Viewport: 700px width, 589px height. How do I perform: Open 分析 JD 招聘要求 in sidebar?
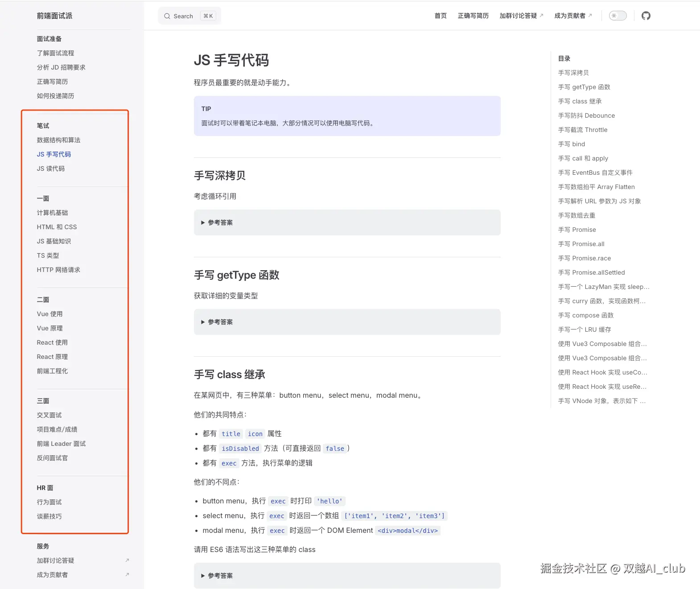pos(61,67)
